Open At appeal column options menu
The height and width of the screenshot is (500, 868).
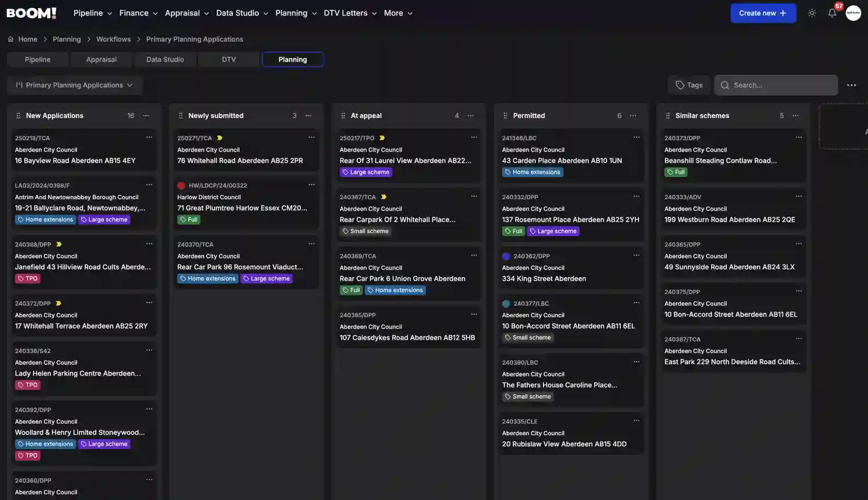471,116
